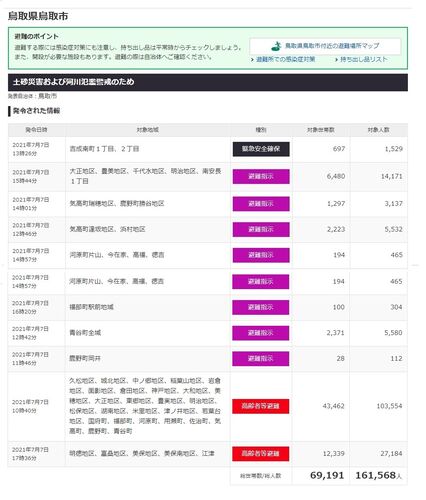Select the 161,568 total people figure

click(x=376, y=475)
